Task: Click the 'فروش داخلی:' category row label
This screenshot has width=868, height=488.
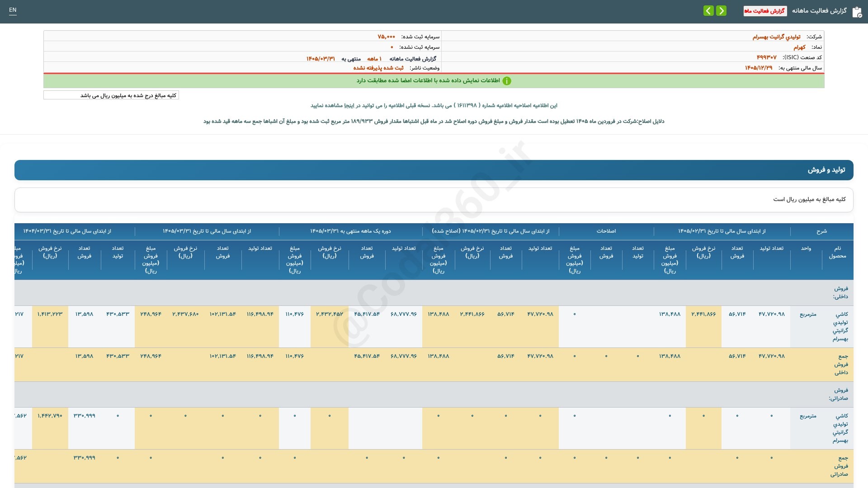Action: 841,292
